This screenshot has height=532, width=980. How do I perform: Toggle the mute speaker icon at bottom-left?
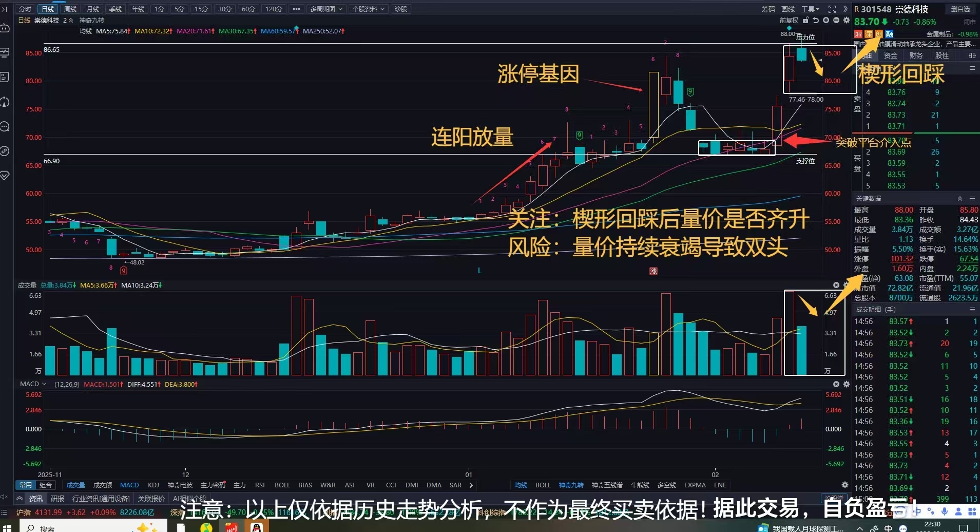(4, 497)
